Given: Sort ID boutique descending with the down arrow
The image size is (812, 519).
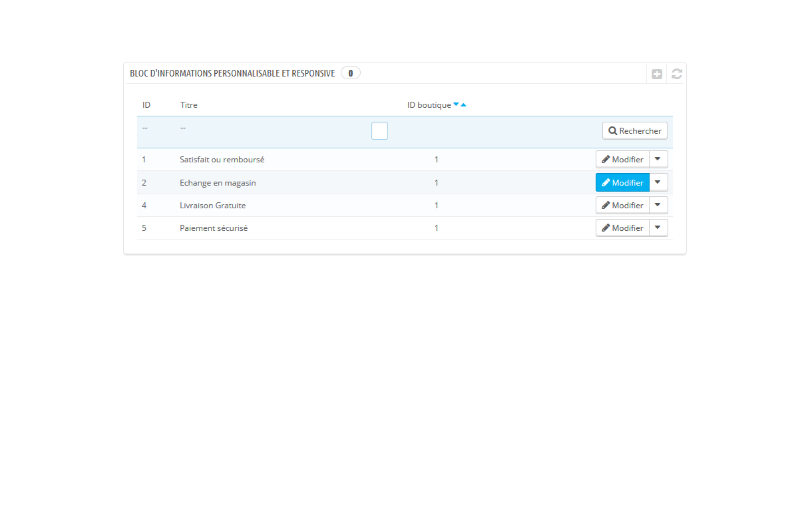Looking at the screenshot, I should [x=457, y=104].
